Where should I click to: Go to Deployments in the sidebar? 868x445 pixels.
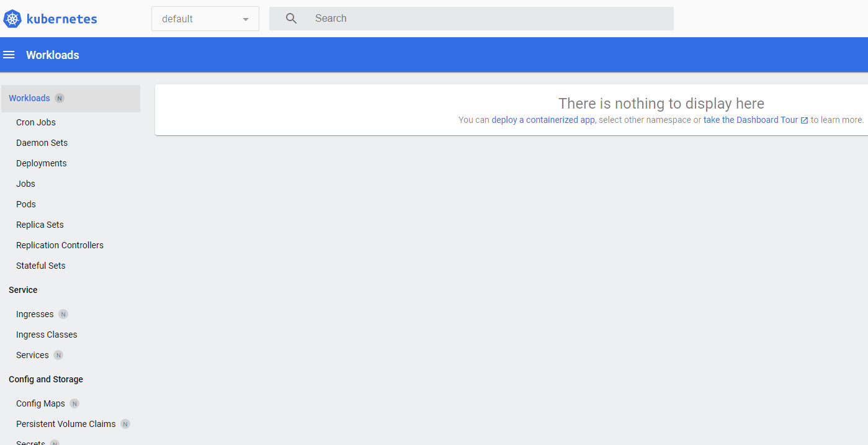[x=42, y=163]
